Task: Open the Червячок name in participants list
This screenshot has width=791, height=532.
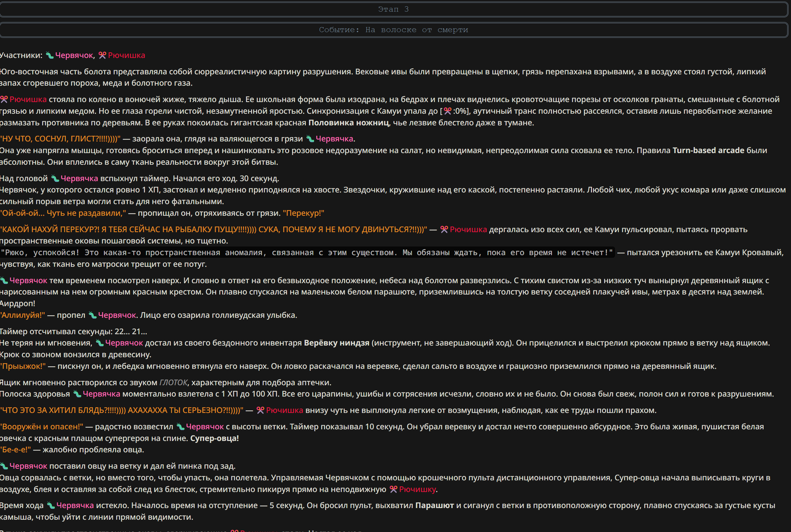Action: click(x=74, y=55)
